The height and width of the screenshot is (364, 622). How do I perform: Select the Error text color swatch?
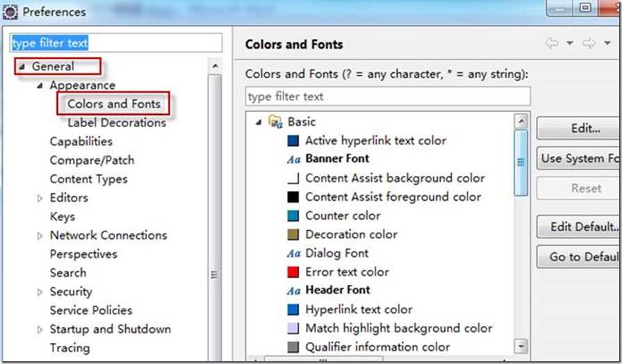293,272
